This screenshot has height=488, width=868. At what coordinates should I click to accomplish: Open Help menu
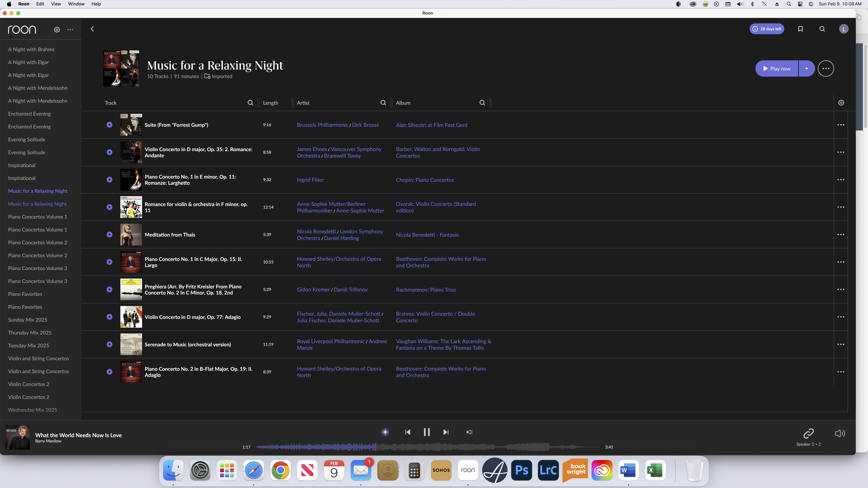pyautogui.click(x=96, y=4)
